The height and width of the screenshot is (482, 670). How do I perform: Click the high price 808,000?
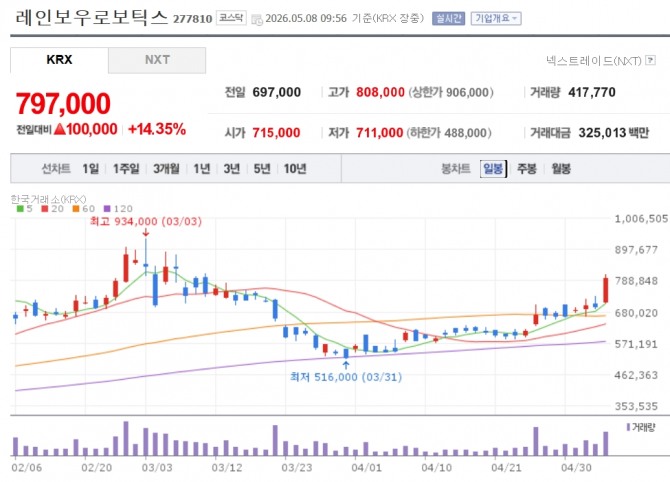pyautogui.click(x=380, y=92)
